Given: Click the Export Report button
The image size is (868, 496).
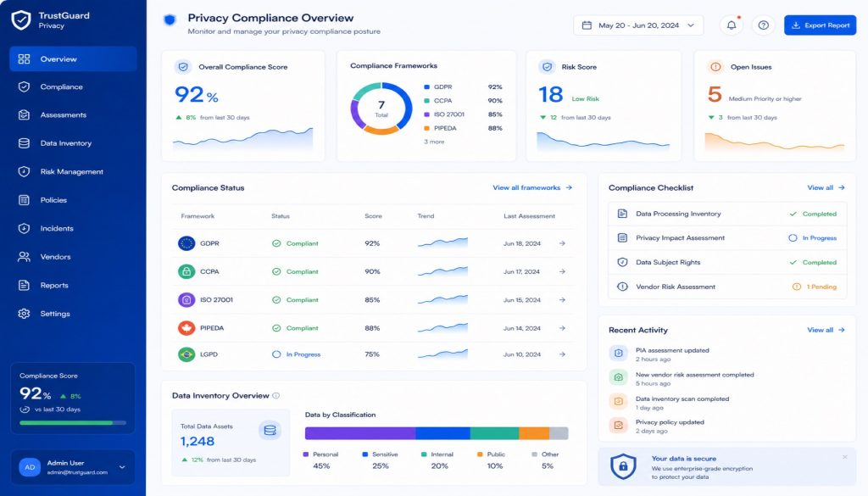Looking at the screenshot, I should (820, 25).
